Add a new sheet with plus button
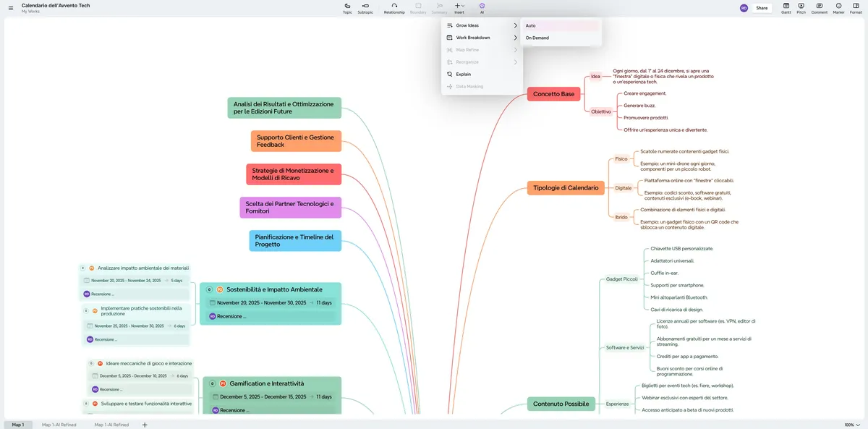Screen dimensions: 868x429 coord(145,425)
